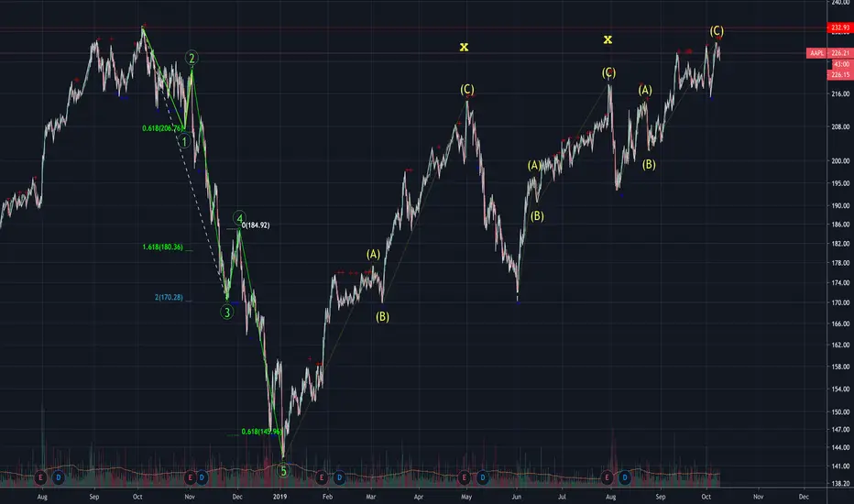Select the 0.618(149.96) Fibonacci label

pos(261,432)
